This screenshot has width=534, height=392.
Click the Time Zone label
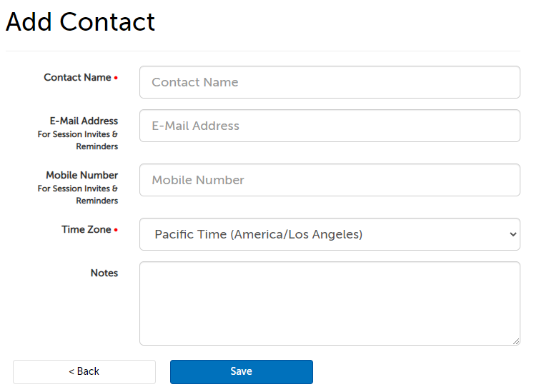(x=86, y=229)
